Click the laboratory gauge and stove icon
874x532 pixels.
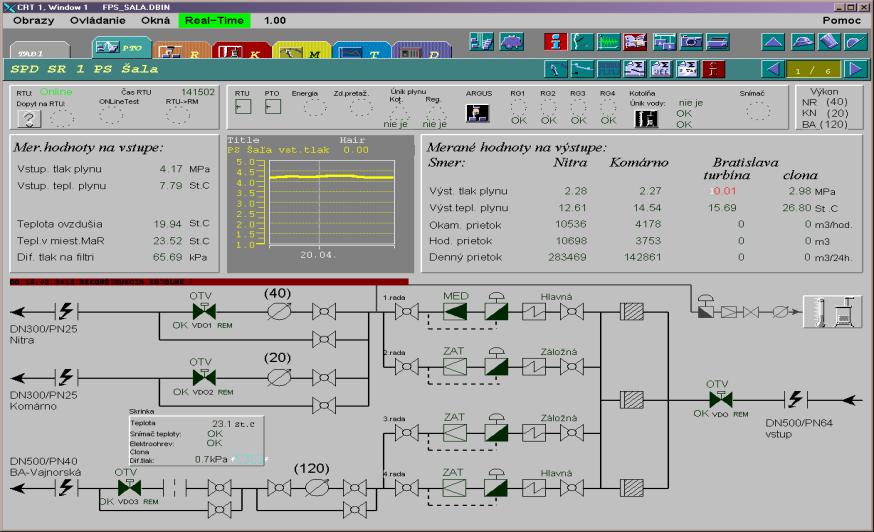[x=832, y=312]
